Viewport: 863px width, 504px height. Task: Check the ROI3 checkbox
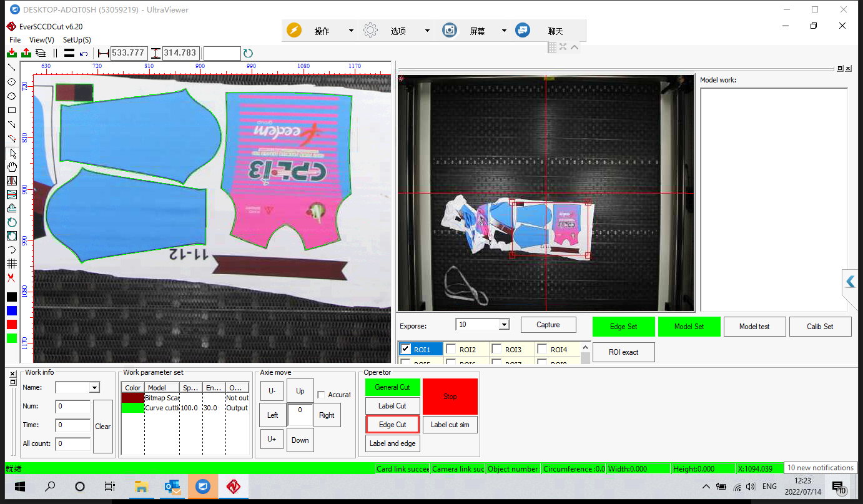pyautogui.click(x=496, y=350)
